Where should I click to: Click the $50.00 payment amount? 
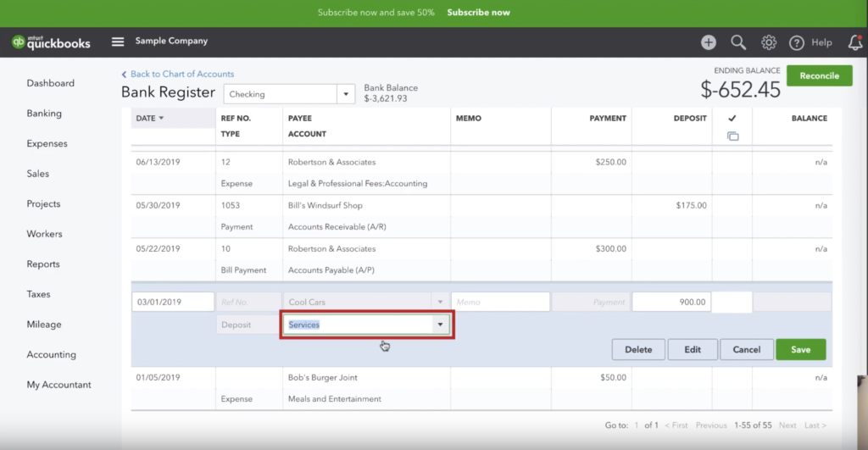click(x=614, y=377)
